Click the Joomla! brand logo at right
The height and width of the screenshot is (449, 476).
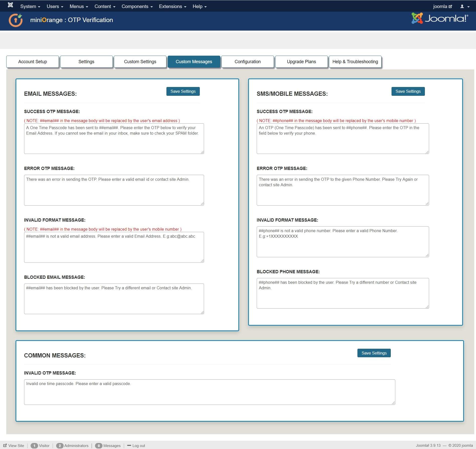click(440, 19)
